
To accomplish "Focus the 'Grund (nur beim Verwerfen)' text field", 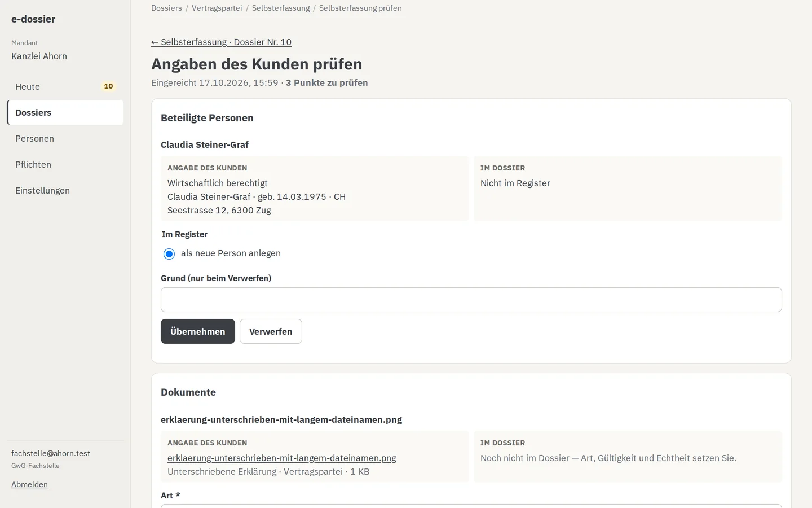I will [471, 300].
